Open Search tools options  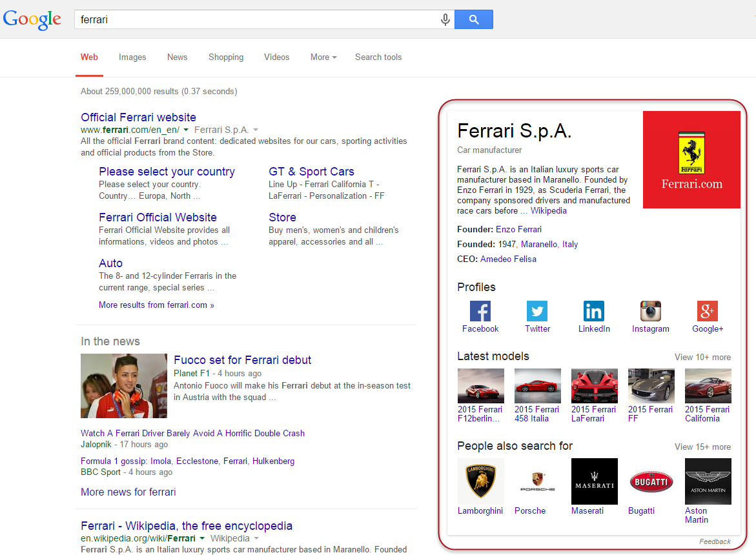(378, 57)
